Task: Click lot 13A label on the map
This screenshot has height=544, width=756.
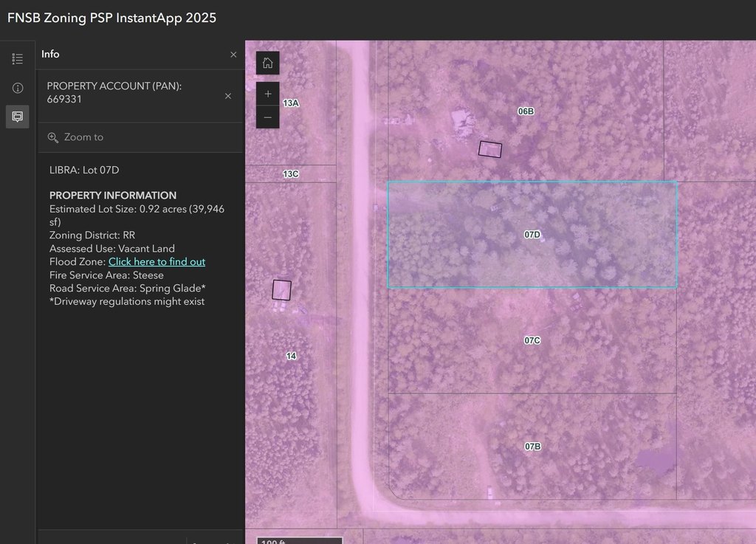Action: pos(291,103)
